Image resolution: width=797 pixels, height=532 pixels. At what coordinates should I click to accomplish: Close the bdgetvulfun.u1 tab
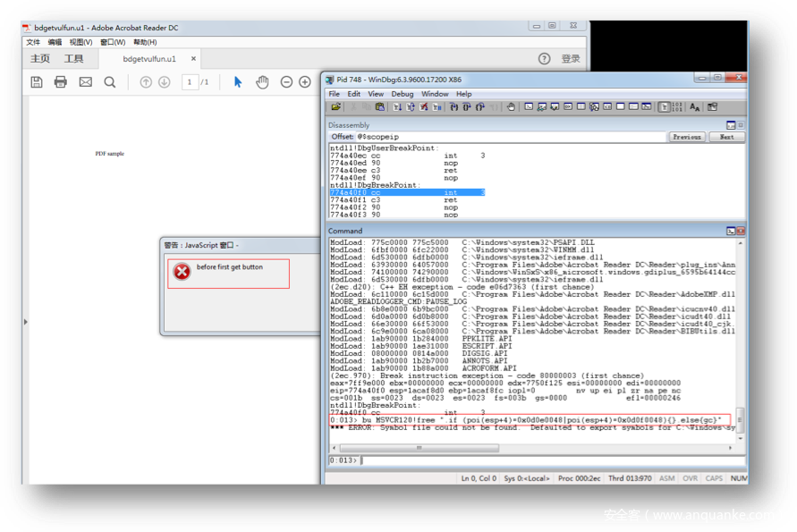(193, 59)
